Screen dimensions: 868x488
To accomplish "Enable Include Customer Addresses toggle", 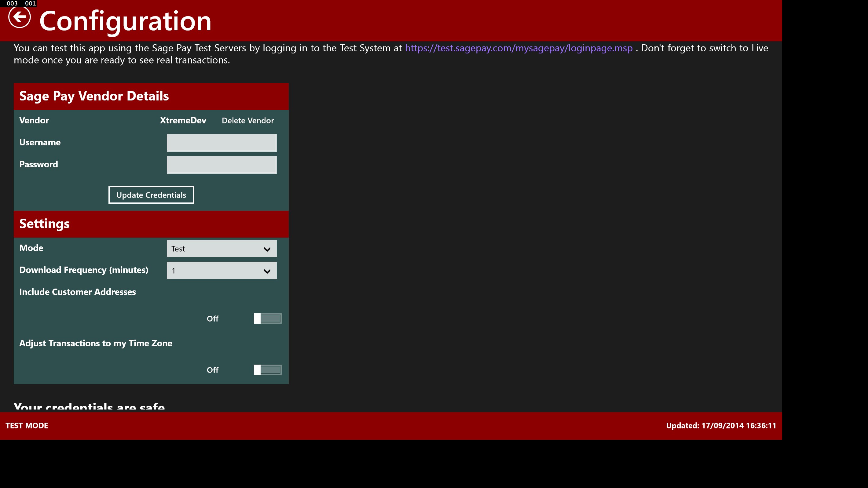I will pos(267,319).
